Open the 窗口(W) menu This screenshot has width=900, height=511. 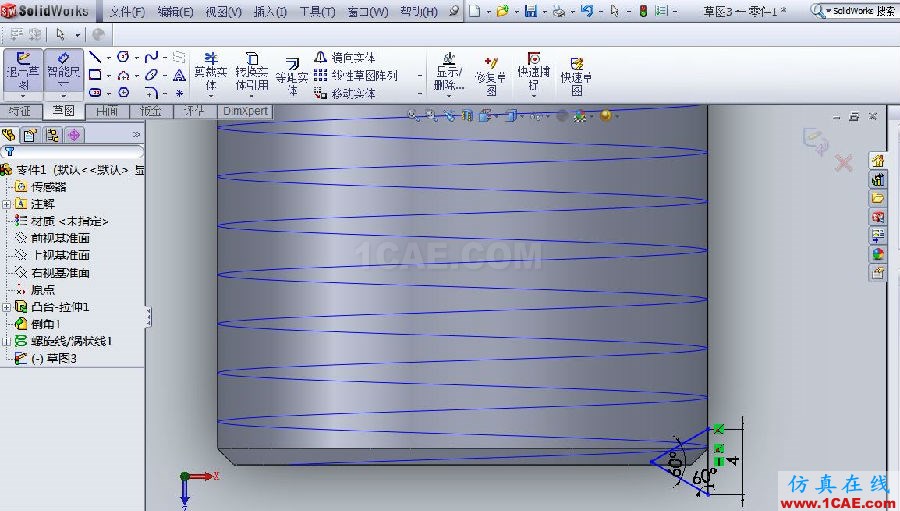coord(368,11)
